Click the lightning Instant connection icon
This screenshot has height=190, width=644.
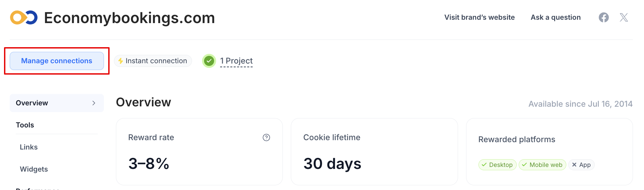click(121, 61)
